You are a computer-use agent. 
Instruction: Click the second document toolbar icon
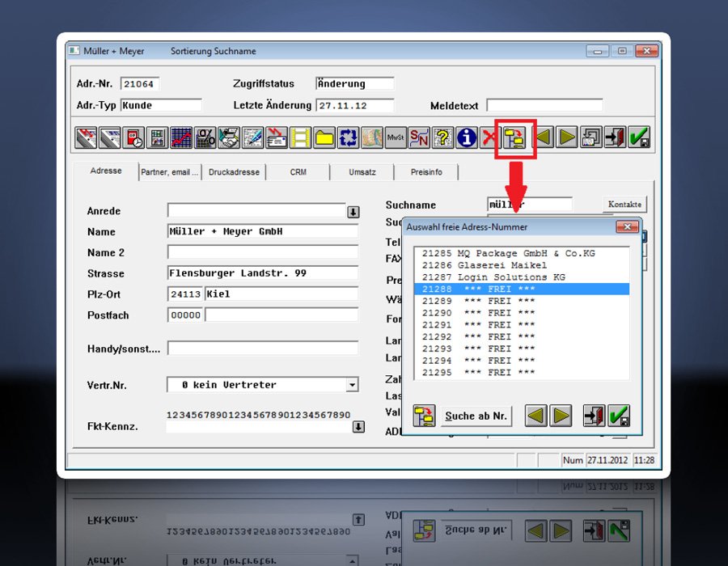point(109,137)
